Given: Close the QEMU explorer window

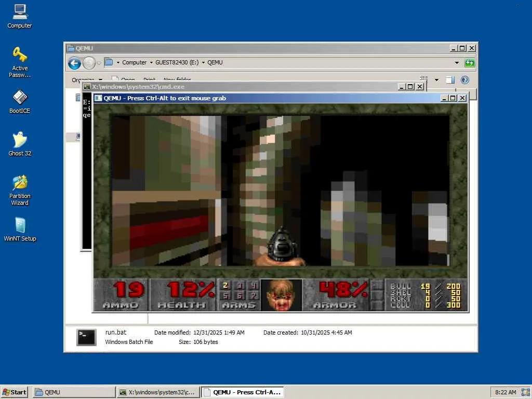Looking at the screenshot, I should point(472,48).
